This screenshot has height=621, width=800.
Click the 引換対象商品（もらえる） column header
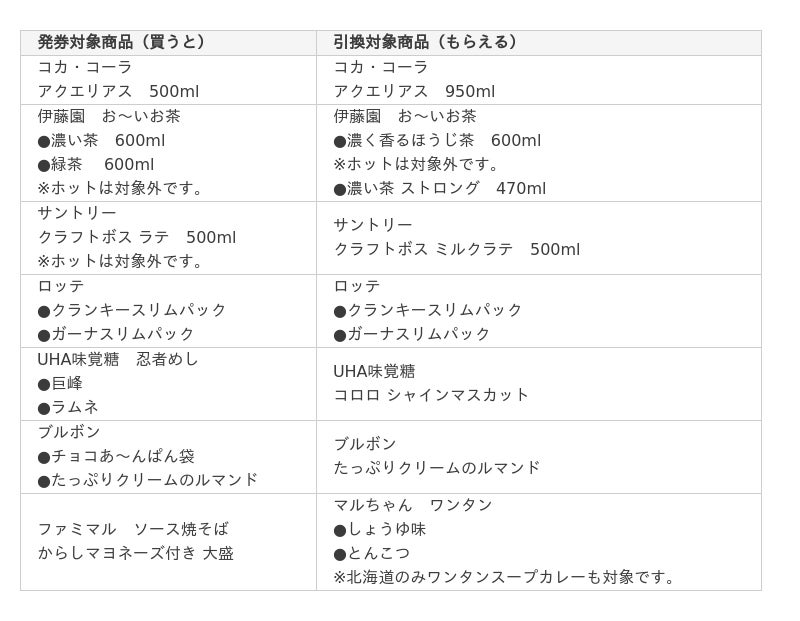pyautogui.click(x=426, y=42)
